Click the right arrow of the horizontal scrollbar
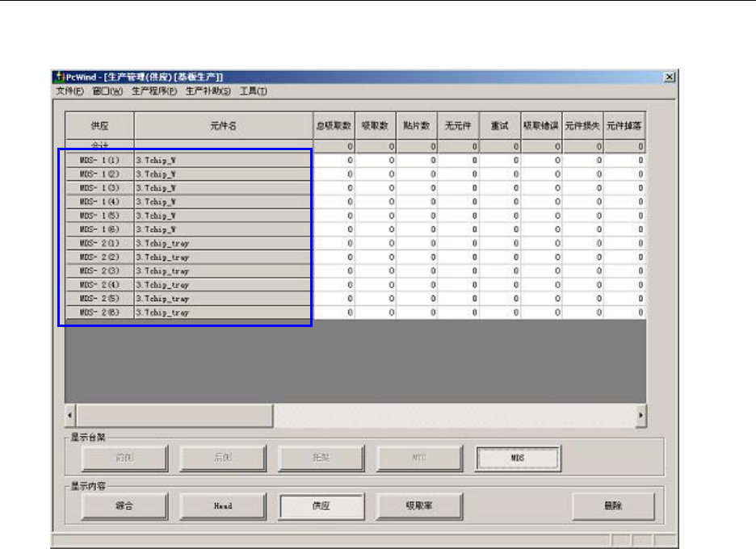This screenshot has height=549, width=756. (640, 415)
